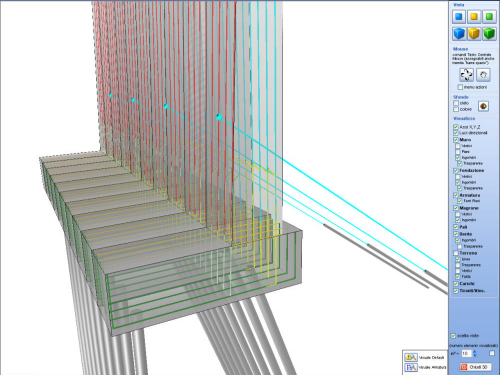
Task: Toggle the cielo background checkbox
Action: (456, 103)
